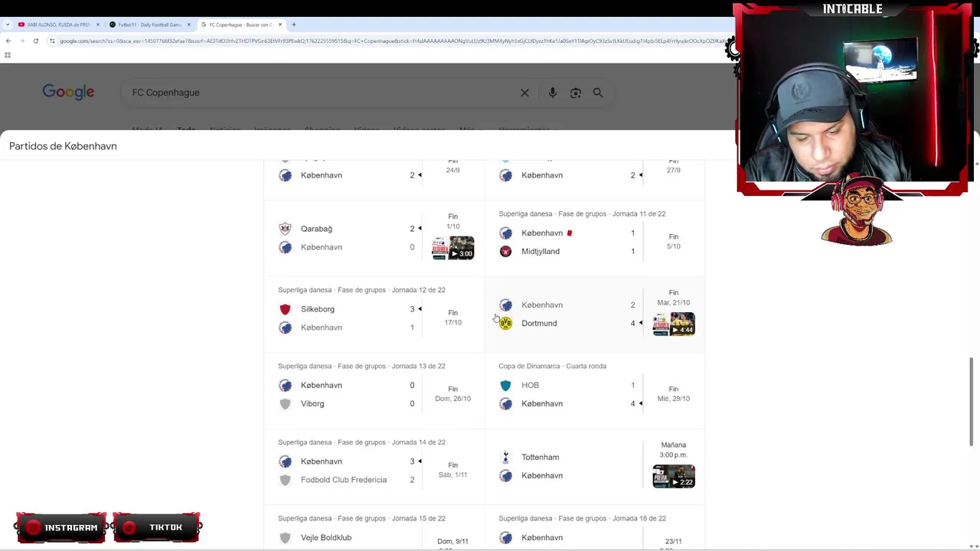Reload the page with the refresh icon
Screen dimensions: 980x551
(x=36, y=41)
